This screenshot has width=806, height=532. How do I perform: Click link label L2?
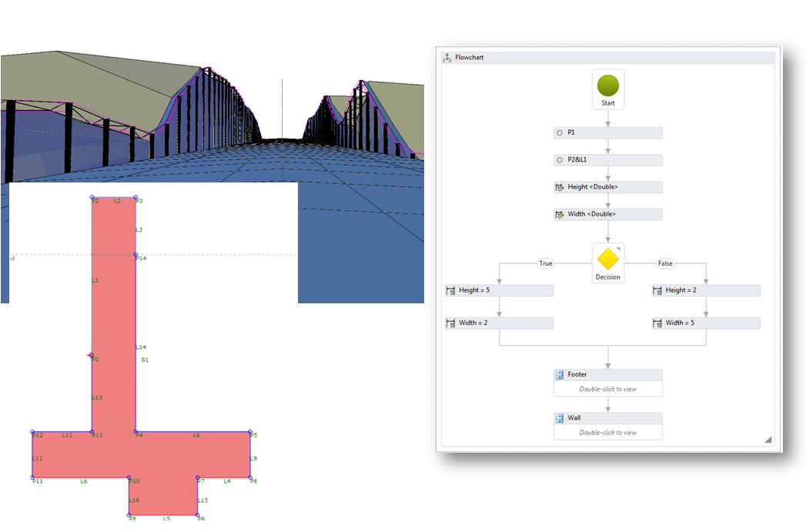pyautogui.click(x=117, y=201)
